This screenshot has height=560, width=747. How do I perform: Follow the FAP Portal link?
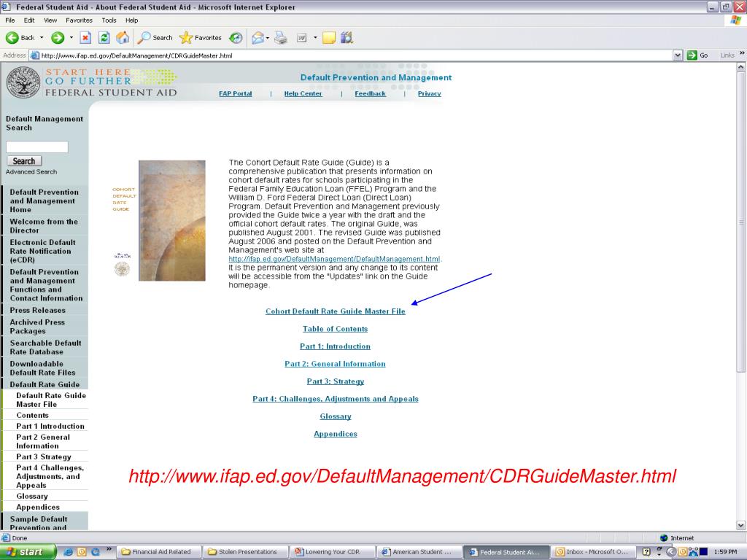point(236,94)
